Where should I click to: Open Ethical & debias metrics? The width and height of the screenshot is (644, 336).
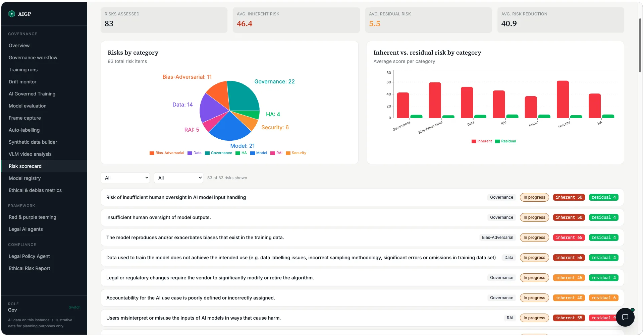click(x=35, y=190)
